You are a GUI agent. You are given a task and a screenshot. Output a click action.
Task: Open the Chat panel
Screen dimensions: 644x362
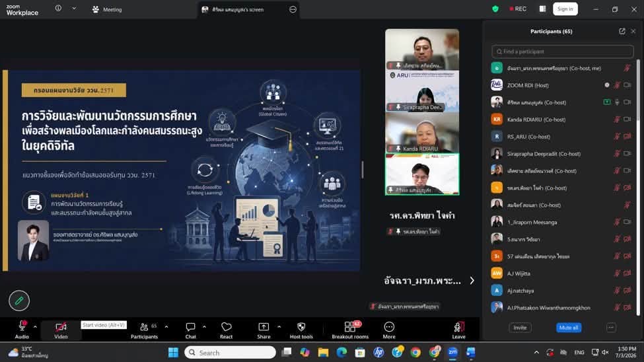pyautogui.click(x=191, y=330)
